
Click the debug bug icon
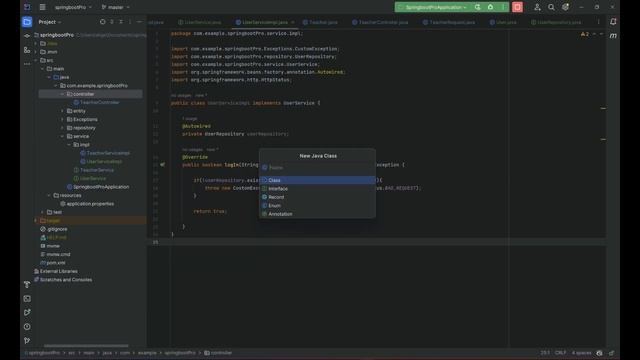click(491, 7)
